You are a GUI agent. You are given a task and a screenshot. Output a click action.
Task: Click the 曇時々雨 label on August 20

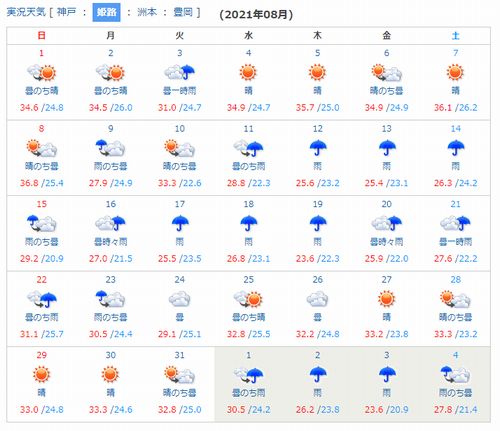pos(387,242)
